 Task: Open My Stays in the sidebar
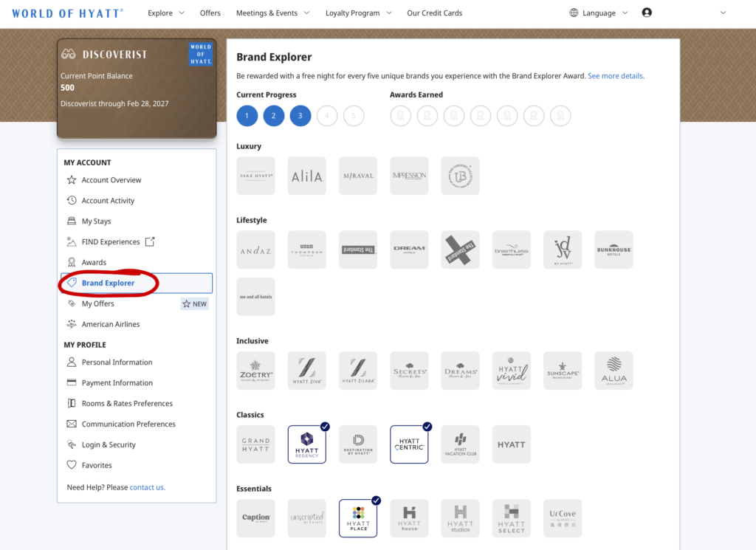coord(96,221)
